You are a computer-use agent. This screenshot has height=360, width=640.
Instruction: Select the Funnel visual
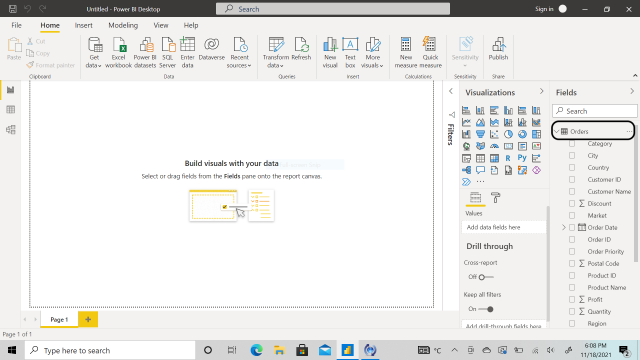(480, 134)
